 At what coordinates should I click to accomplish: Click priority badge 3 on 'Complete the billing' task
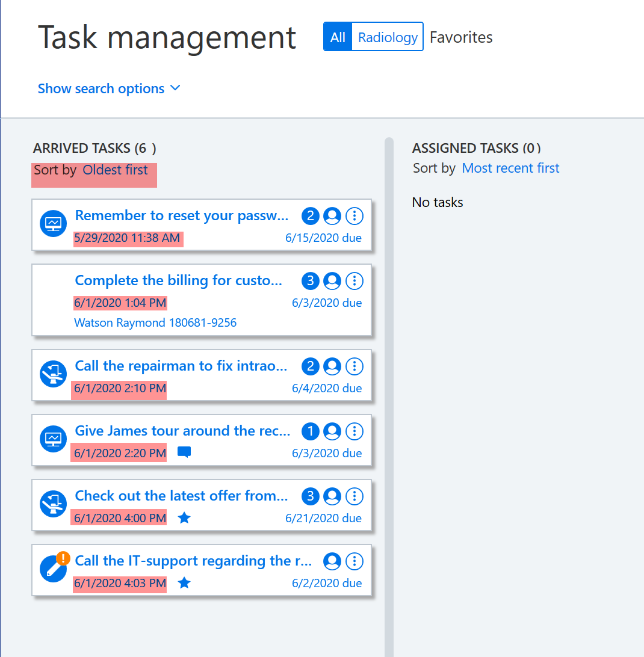(x=310, y=281)
